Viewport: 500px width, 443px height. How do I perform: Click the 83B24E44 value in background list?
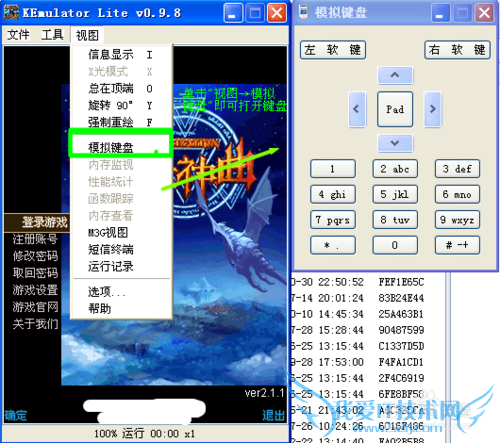pyautogui.click(x=401, y=298)
